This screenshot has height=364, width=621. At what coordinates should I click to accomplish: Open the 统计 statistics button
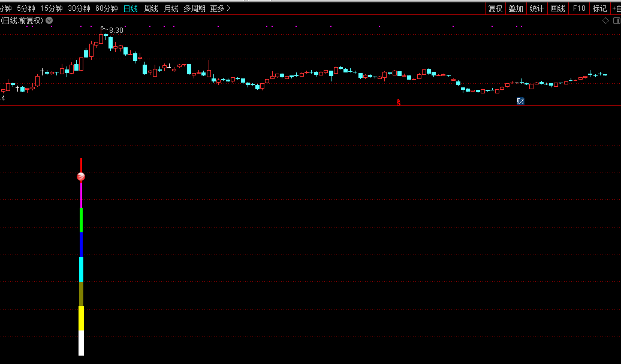pos(536,8)
